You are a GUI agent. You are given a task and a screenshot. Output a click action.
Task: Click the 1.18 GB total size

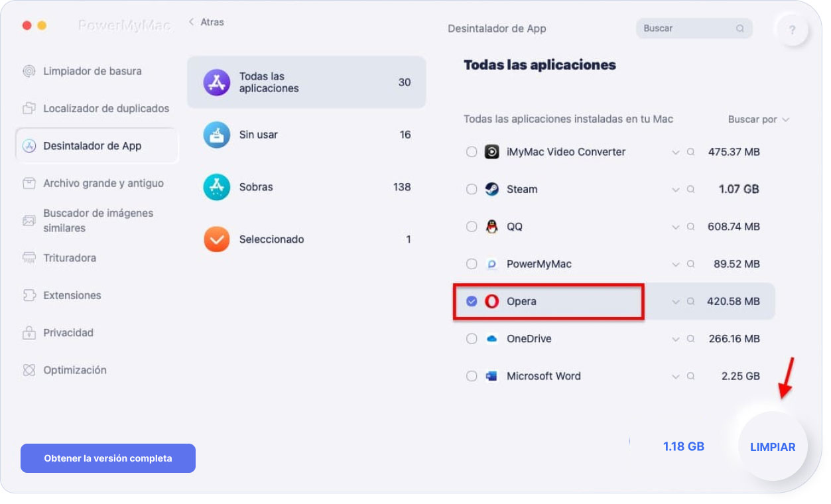(684, 446)
